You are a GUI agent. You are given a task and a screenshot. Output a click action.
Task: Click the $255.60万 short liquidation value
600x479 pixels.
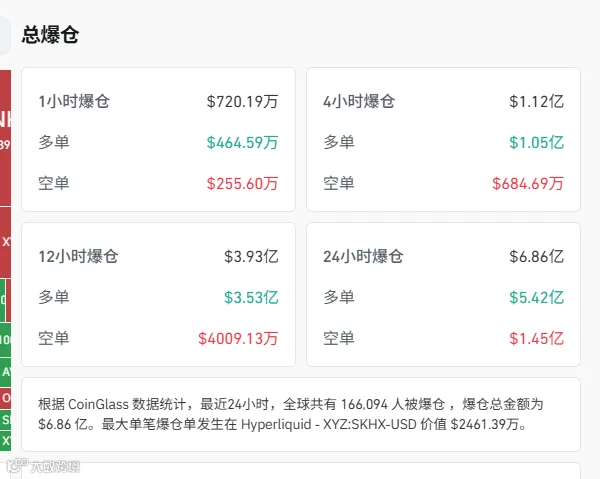(242, 183)
